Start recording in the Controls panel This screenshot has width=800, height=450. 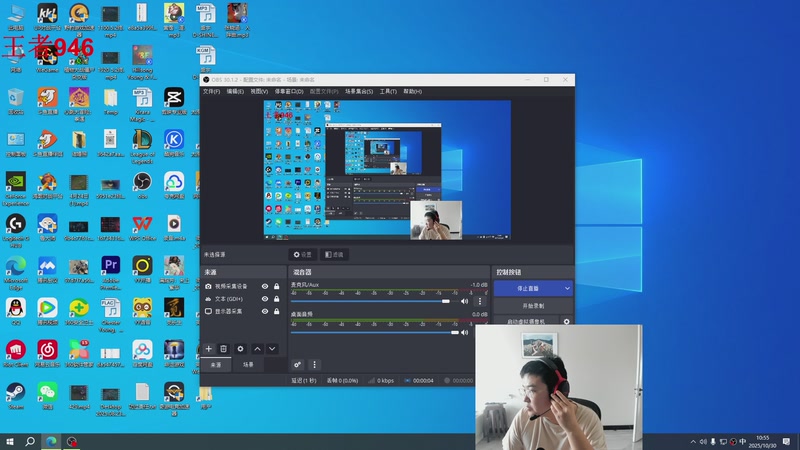533,306
